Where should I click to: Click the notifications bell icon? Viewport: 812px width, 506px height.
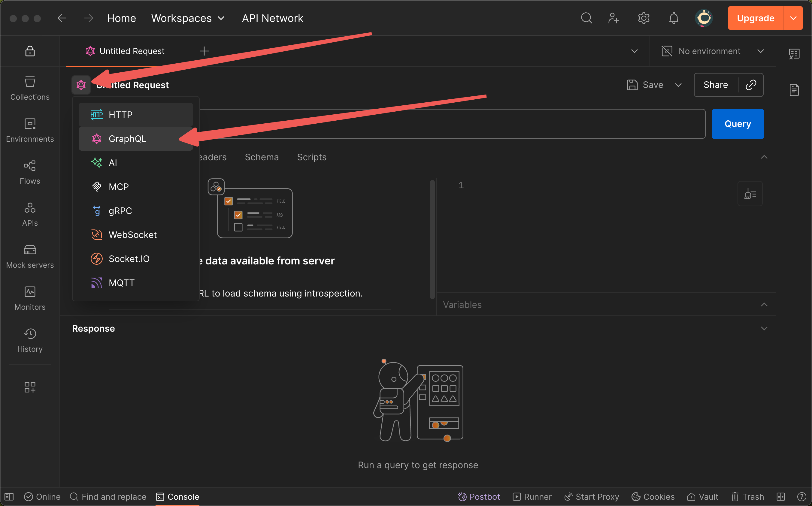(673, 18)
